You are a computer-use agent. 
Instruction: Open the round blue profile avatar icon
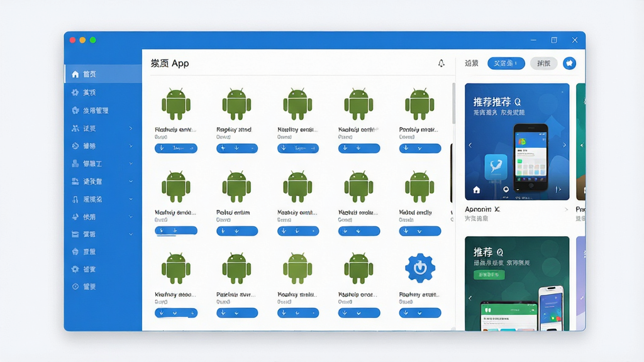569,63
